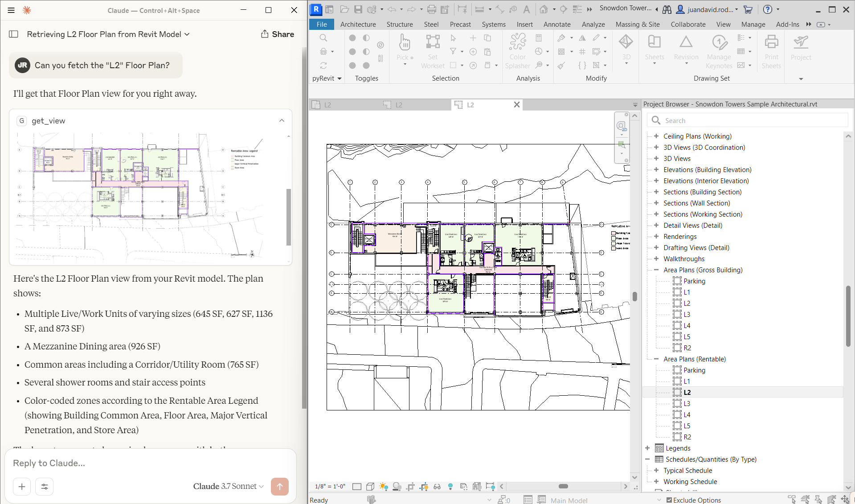Run the Color Splasher analysis tool
This screenshot has width=855, height=504.
point(517,51)
